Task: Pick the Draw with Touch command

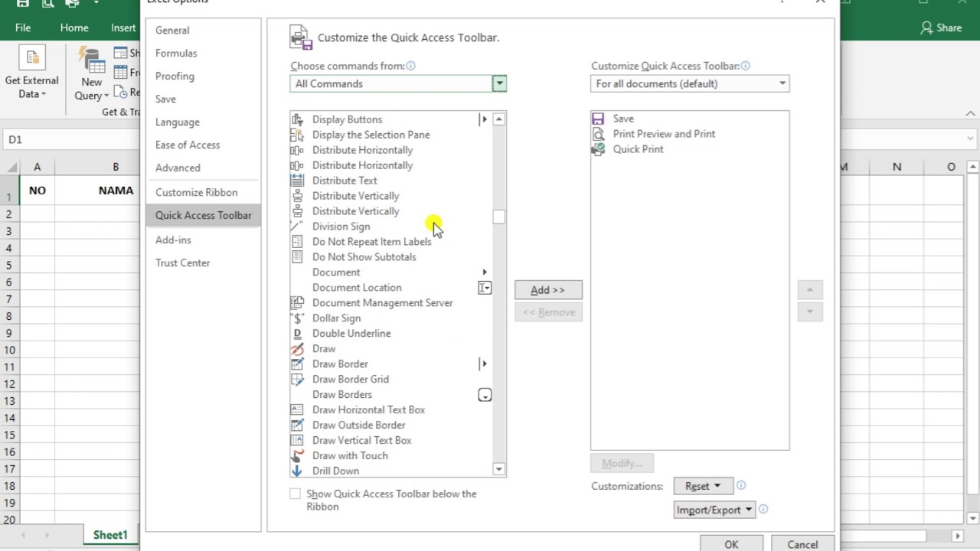Action: click(390, 456)
